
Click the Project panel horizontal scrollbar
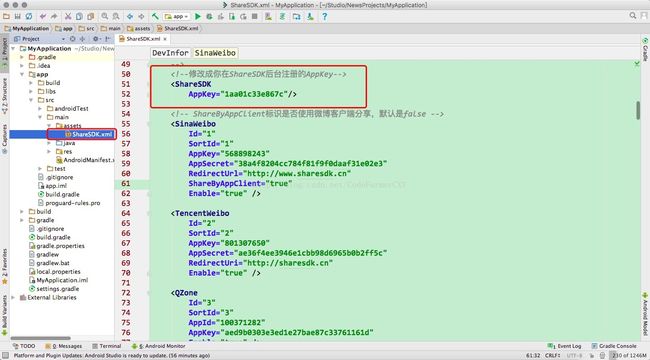pos(41,338)
